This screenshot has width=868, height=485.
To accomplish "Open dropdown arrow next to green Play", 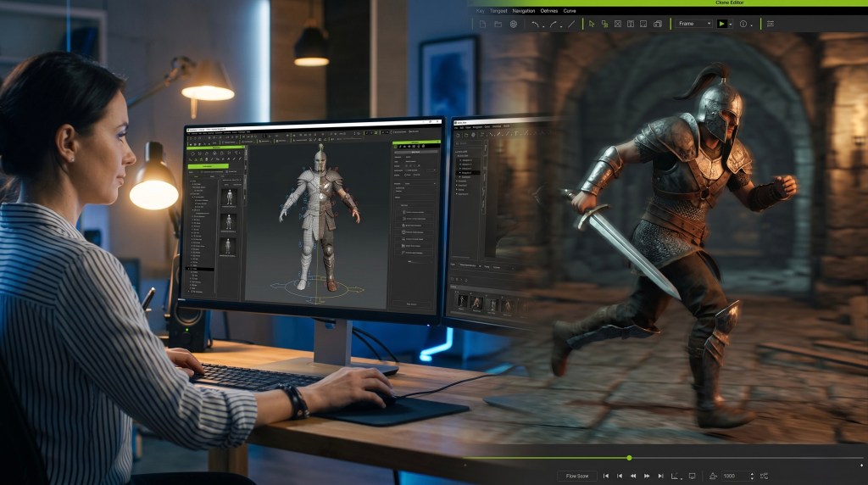I will click(731, 25).
